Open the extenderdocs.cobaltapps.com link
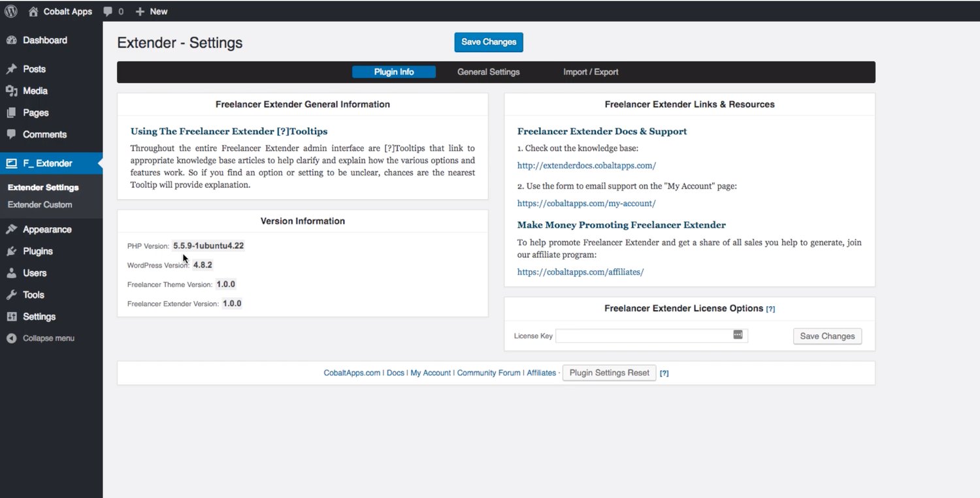Image resolution: width=980 pixels, height=498 pixels. (586, 166)
